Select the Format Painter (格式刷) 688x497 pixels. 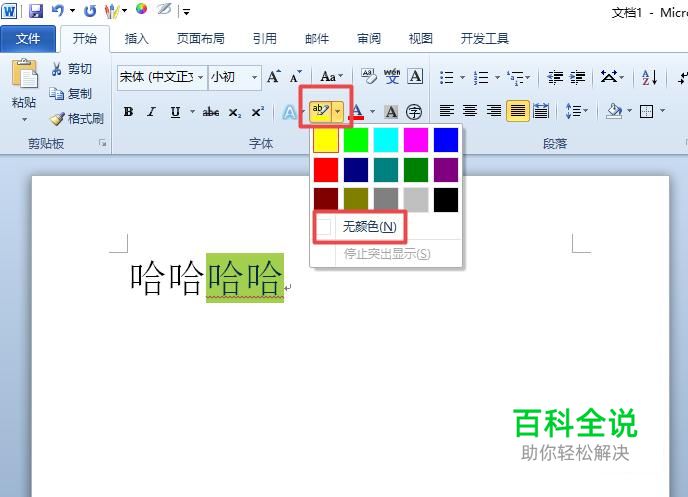(x=76, y=118)
